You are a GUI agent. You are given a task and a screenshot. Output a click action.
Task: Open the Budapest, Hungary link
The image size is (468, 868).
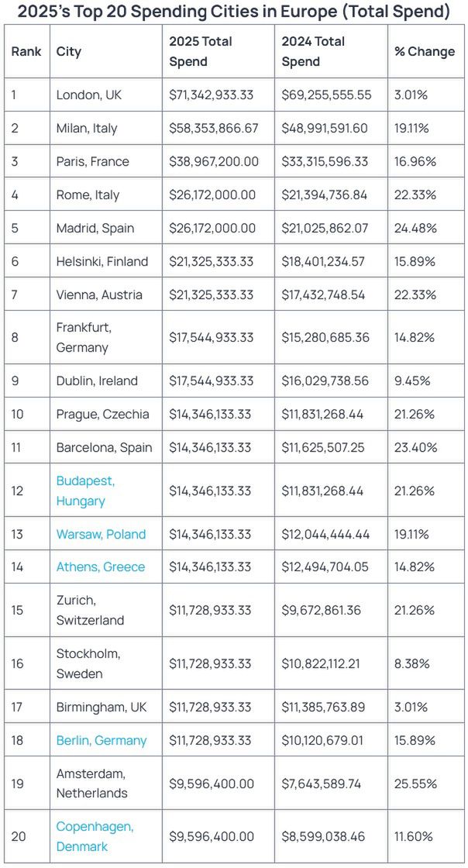[85, 491]
